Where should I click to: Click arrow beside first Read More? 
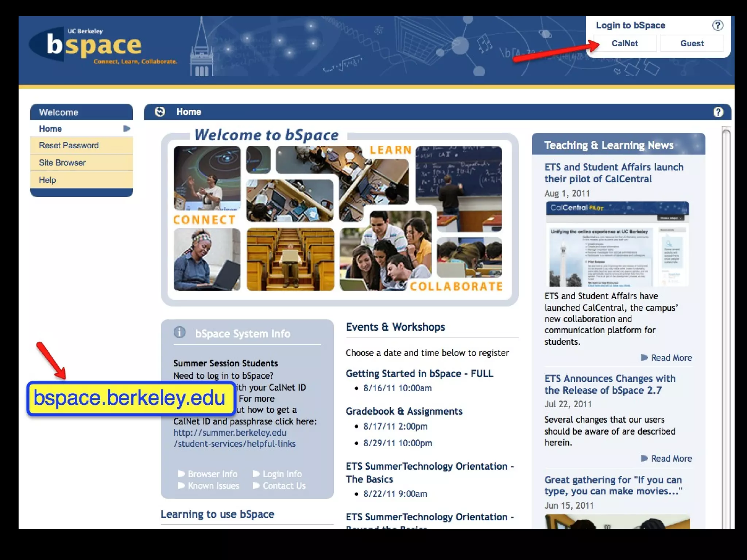(645, 357)
